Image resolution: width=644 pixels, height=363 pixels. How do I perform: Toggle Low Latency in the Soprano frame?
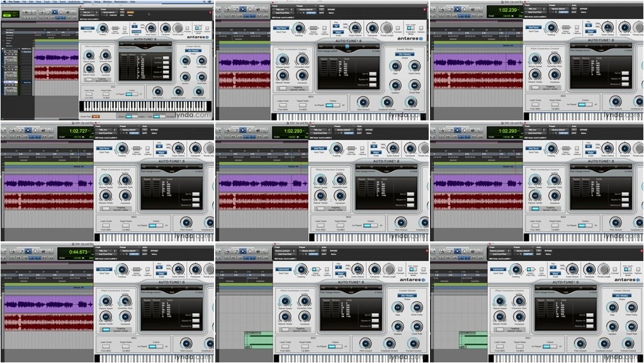pos(125,28)
